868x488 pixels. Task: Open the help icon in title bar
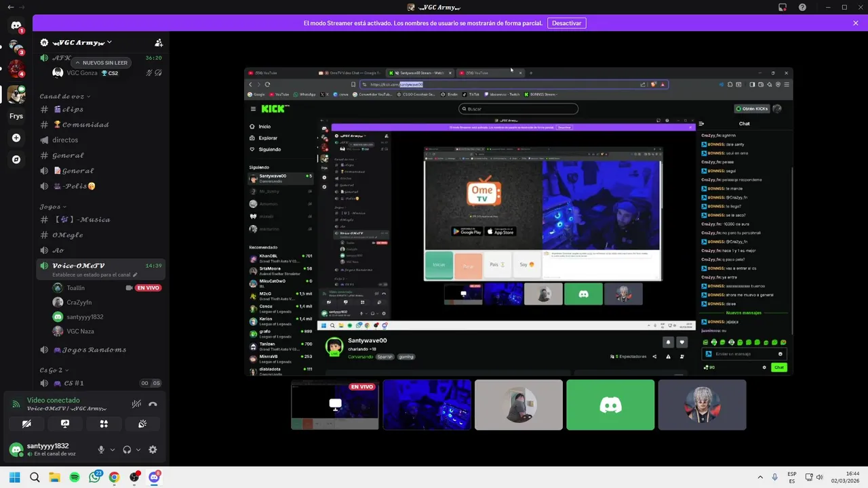pos(803,7)
